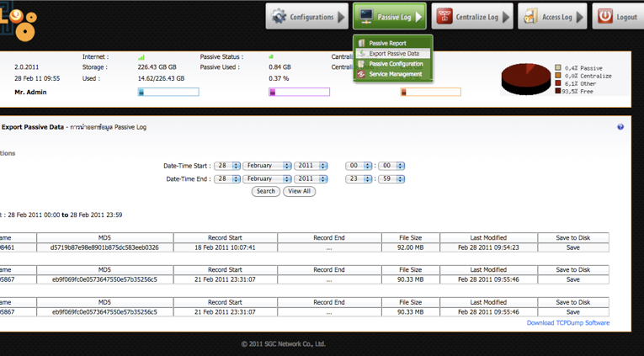Click the first table's Record End header
Screen dimensions: 644x356
[329, 237]
